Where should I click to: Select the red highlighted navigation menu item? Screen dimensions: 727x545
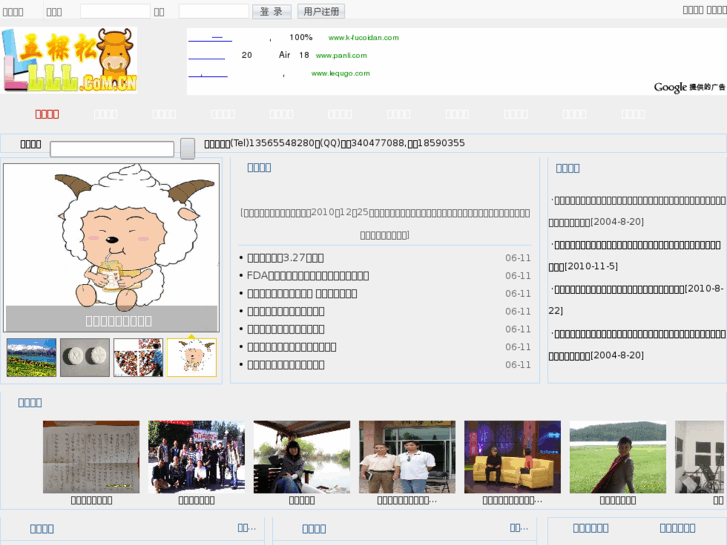(x=47, y=114)
